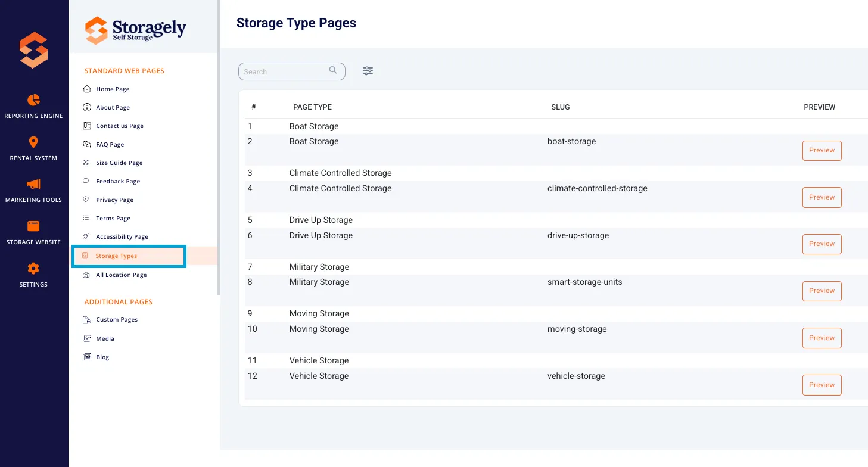
Task: Click the Storagely logo icon in the dark navigation bar
Action: coord(33,50)
